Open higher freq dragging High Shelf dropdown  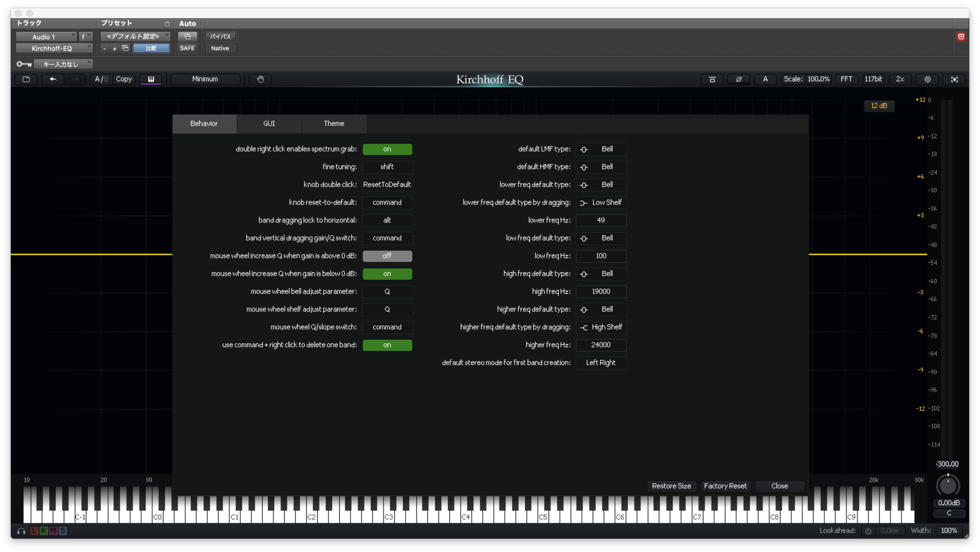601,327
